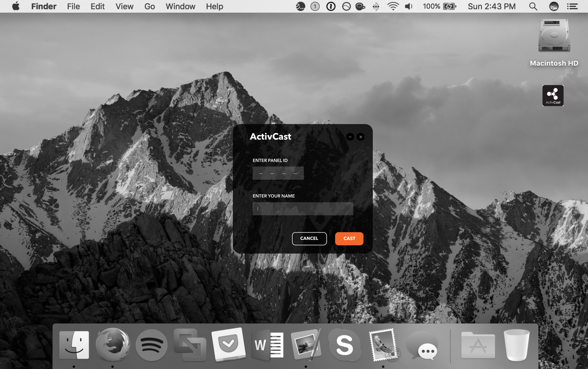
Task: Launch Firefox from the Dock
Action: pos(113,345)
